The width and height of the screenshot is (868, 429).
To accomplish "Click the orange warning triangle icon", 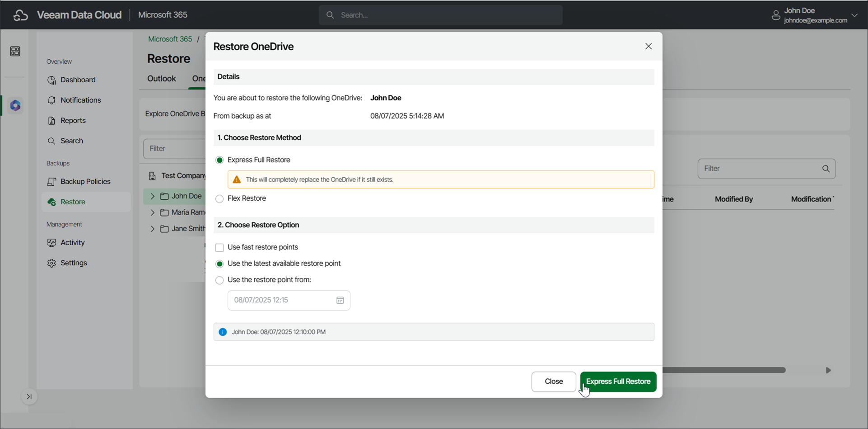I will coord(237,179).
